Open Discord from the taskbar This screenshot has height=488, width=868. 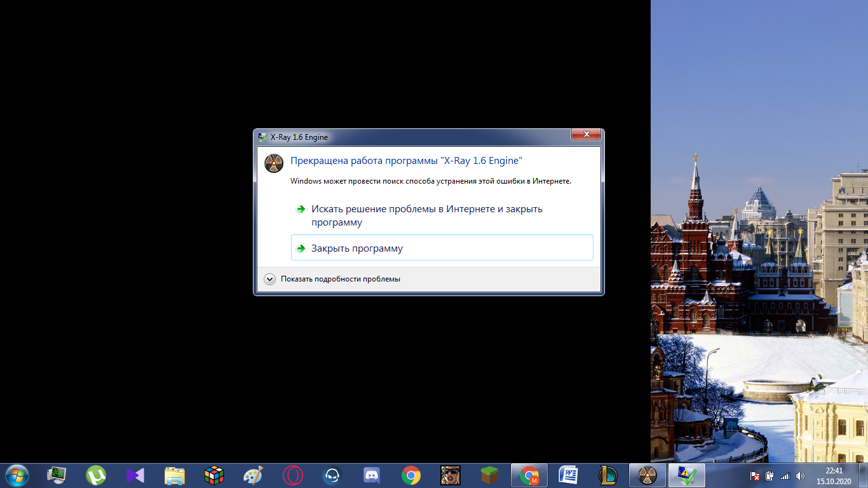coord(372,475)
